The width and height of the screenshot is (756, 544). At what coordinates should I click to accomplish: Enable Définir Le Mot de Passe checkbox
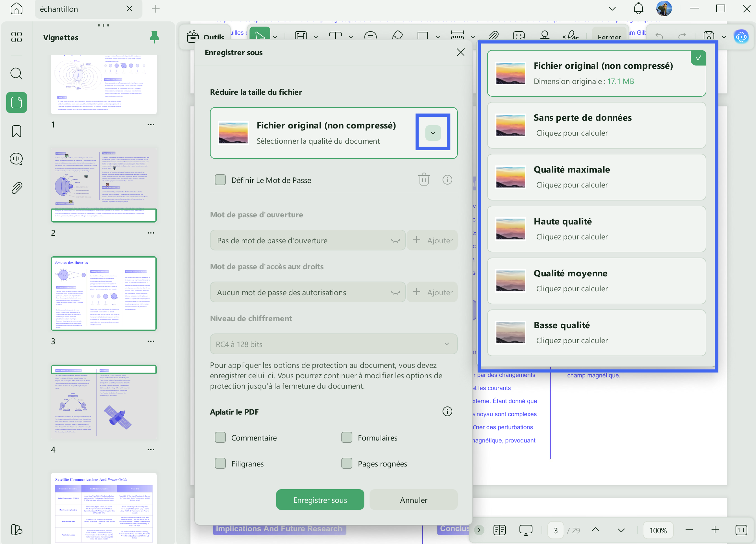point(220,180)
